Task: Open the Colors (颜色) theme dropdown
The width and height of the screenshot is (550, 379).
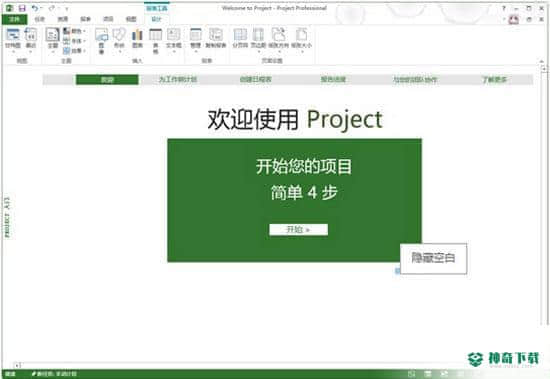Action: point(74,31)
